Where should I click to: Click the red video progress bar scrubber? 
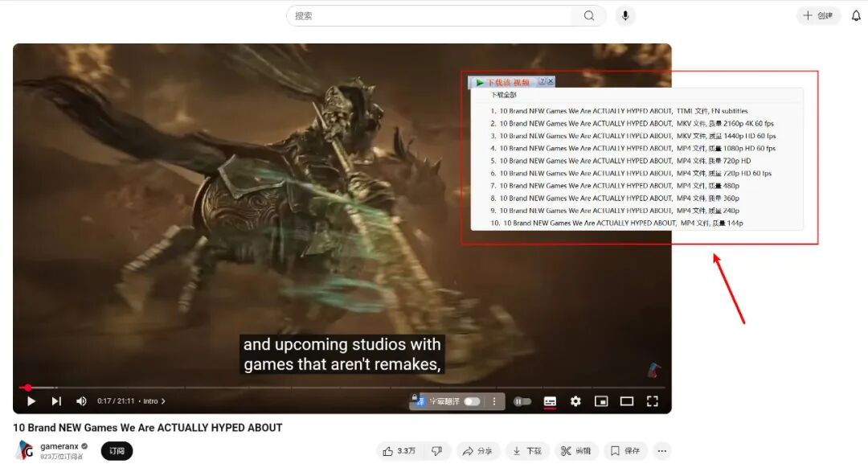coord(27,388)
